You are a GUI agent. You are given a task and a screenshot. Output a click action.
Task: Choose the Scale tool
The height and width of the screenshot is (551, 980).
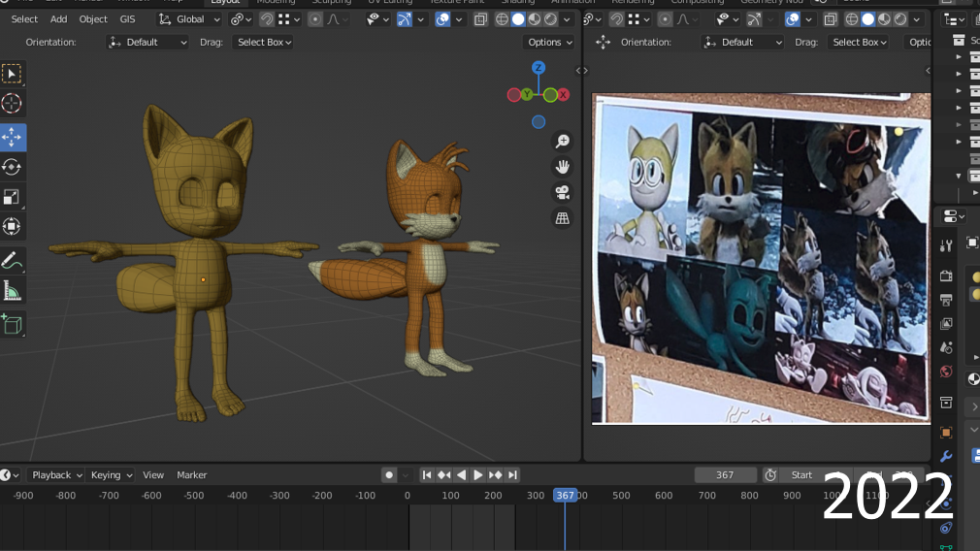[13, 197]
